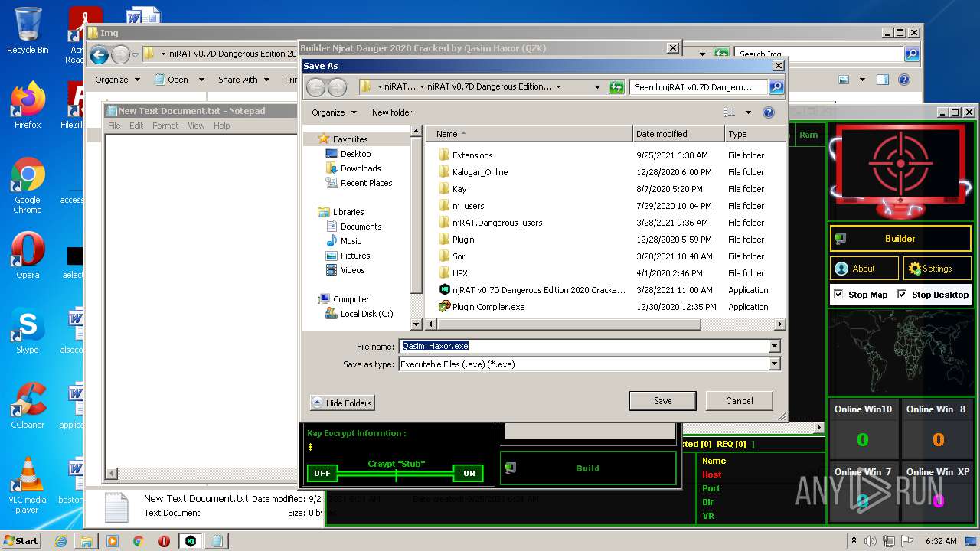
Task: Click preview pane icon in Img window
Action: (x=883, y=80)
